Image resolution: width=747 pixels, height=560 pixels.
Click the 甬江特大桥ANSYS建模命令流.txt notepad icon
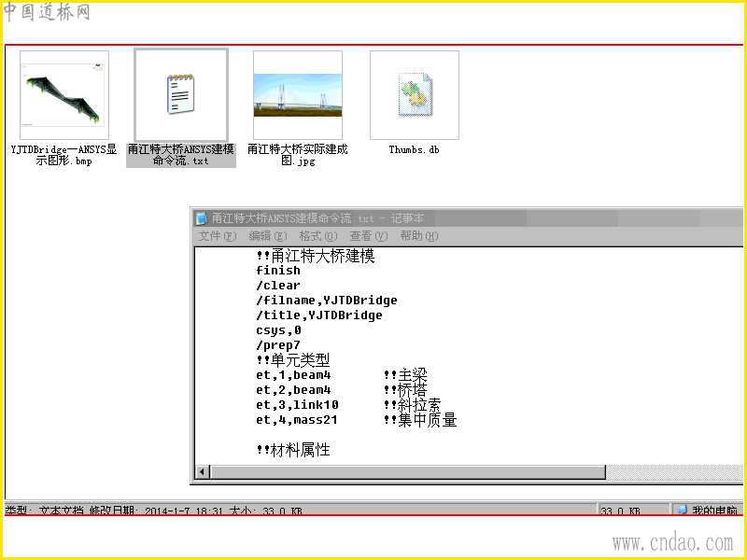[x=180, y=94]
